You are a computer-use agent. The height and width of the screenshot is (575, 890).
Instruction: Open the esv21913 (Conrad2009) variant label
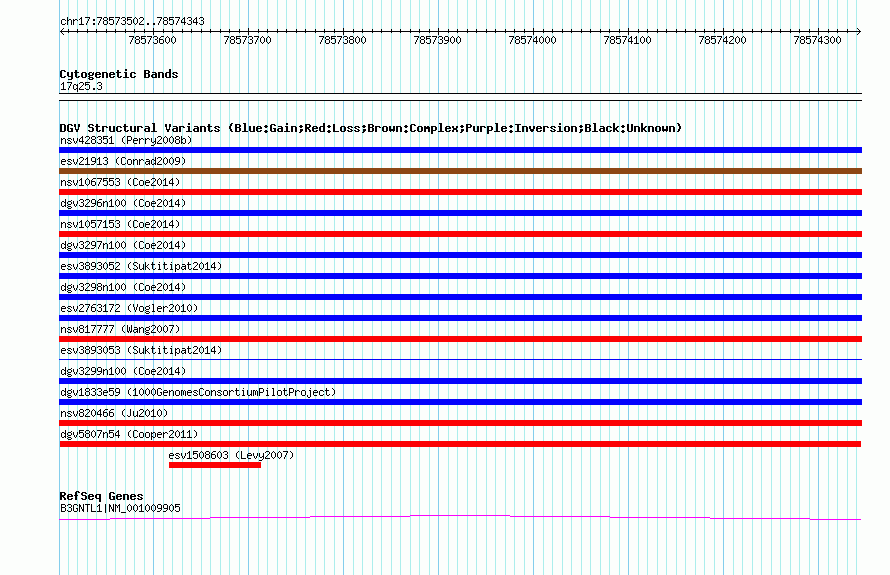123,161
